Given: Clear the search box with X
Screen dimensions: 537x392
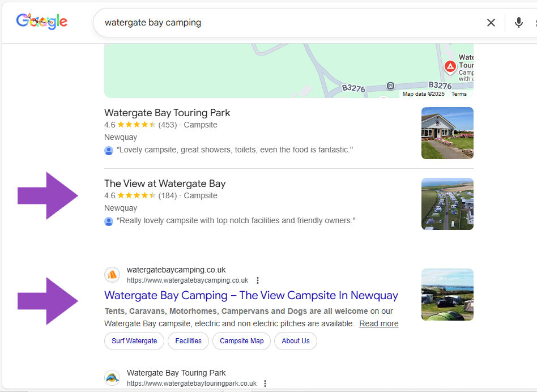Looking at the screenshot, I should point(491,23).
